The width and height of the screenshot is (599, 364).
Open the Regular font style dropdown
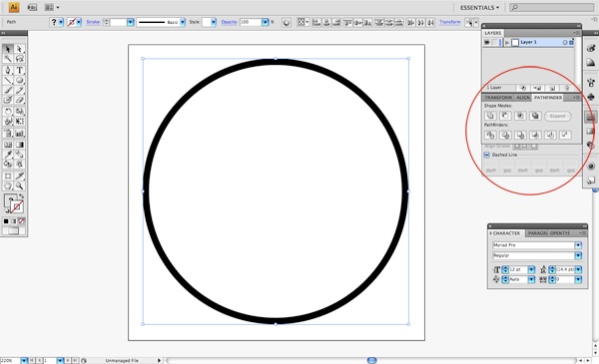578,255
